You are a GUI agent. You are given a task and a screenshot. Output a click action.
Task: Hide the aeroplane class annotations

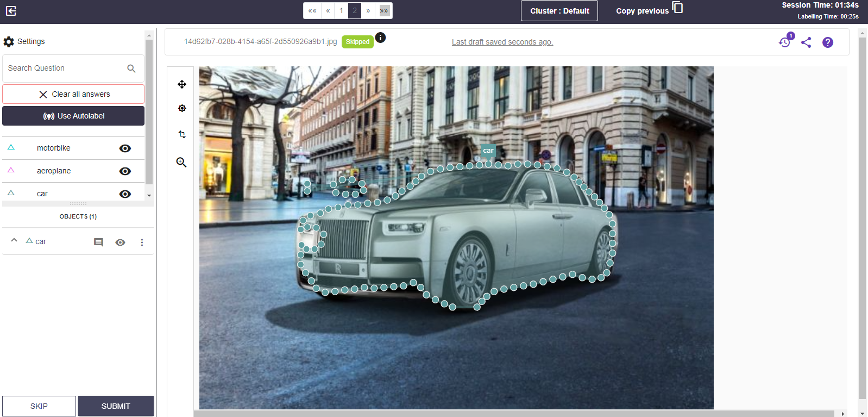click(x=125, y=171)
